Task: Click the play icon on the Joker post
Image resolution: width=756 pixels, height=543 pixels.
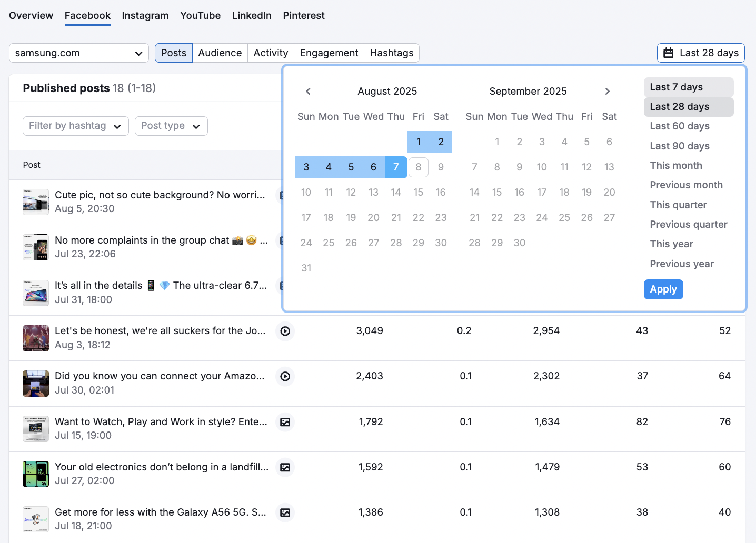Action: click(x=285, y=331)
